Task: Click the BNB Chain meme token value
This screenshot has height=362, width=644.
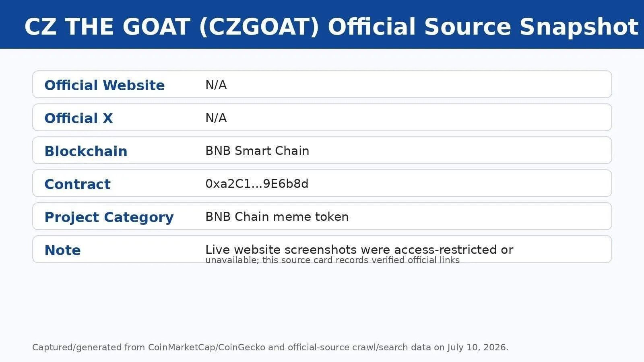Action: pos(277,217)
